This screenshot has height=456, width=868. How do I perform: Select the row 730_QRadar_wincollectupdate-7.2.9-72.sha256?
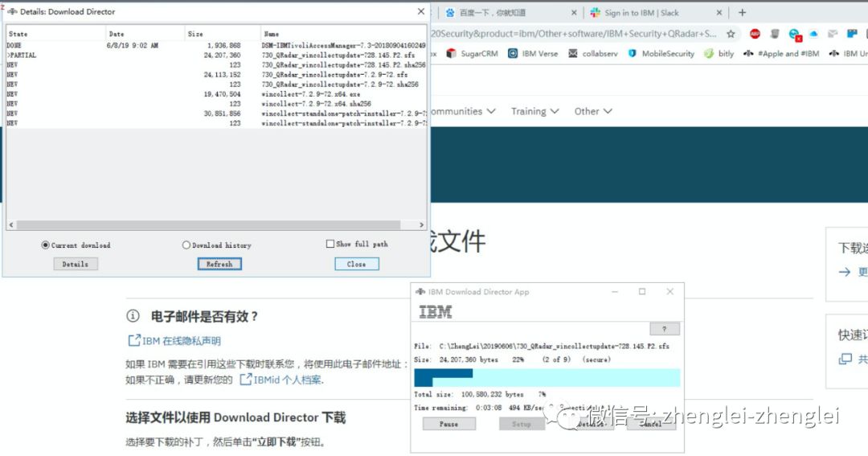coord(216,84)
